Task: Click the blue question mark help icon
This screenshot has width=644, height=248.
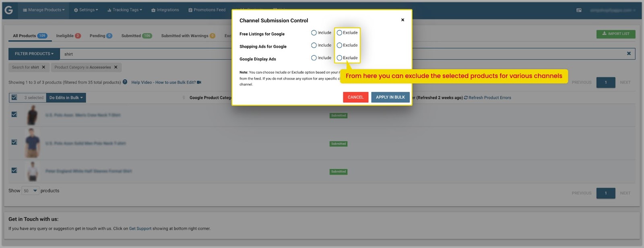Action: (125, 82)
